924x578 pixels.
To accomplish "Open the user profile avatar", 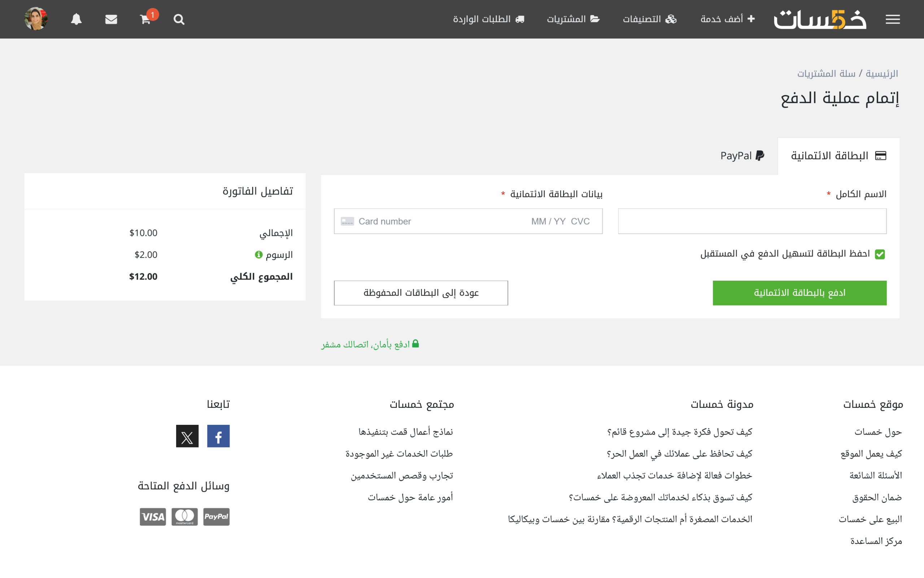I will 36,19.
